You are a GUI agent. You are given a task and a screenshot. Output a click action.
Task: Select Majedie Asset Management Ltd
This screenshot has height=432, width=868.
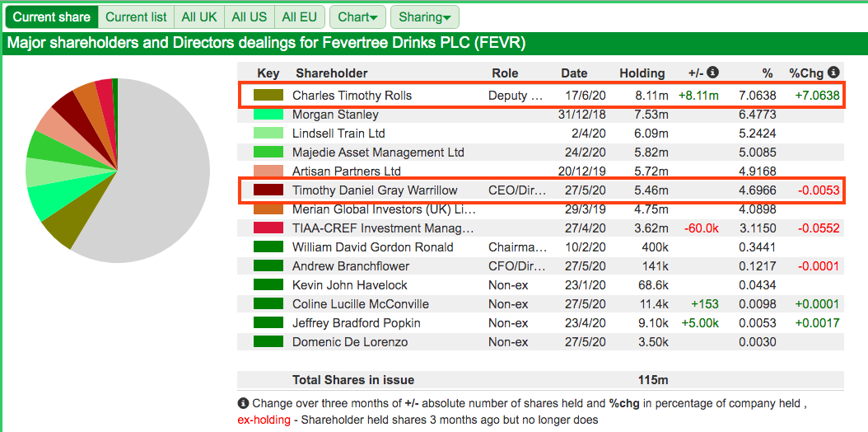(378, 153)
